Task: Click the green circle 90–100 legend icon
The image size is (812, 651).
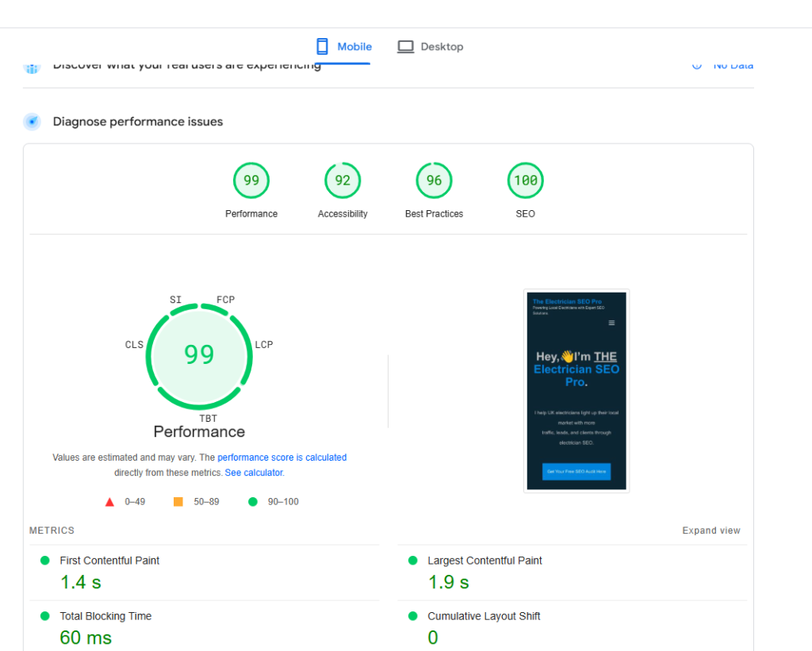Action: point(253,501)
